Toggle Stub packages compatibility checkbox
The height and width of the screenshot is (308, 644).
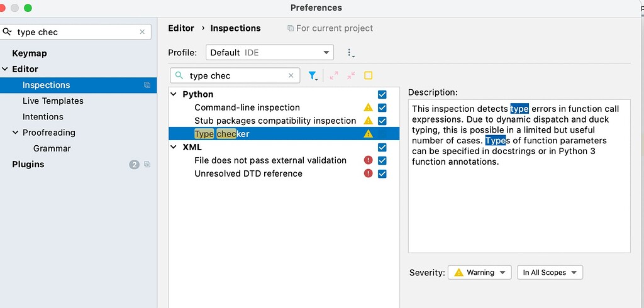tap(382, 121)
